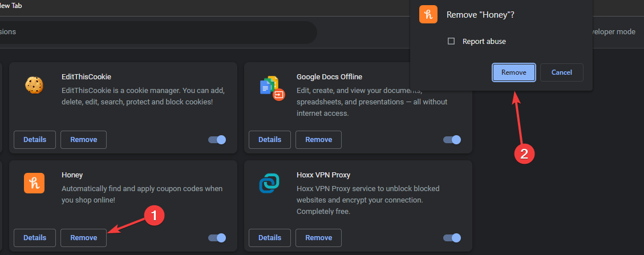
Task: Remove the EditThisCookie extension
Action: pyautogui.click(x=84, y=140)
